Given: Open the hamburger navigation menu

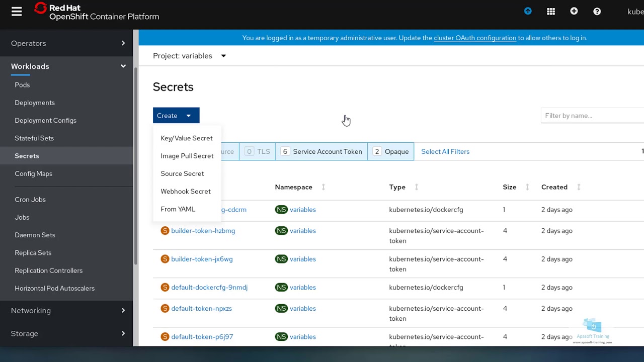Looking at the screenshot, I should pyautogui.click(x=17, y=12).
